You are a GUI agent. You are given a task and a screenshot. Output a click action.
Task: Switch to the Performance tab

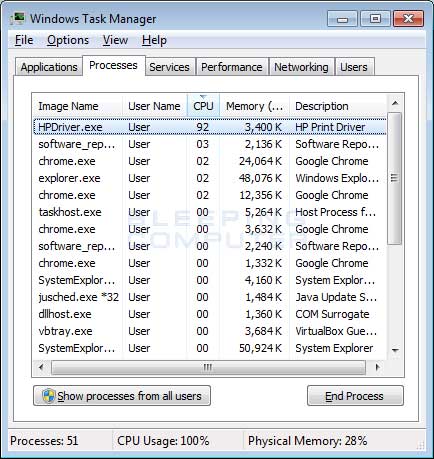(232, 67)
